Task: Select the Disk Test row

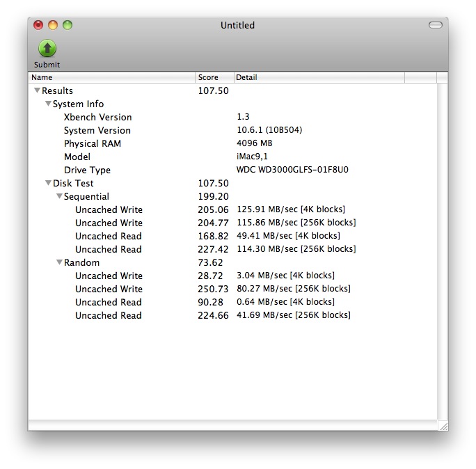Action: pyautogui.click(x=233, y=183)
